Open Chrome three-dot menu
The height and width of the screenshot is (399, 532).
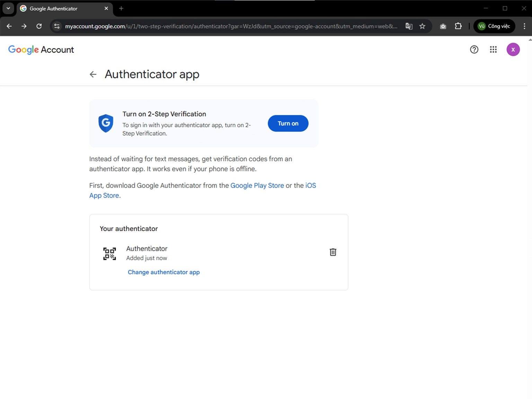(524, 26)
